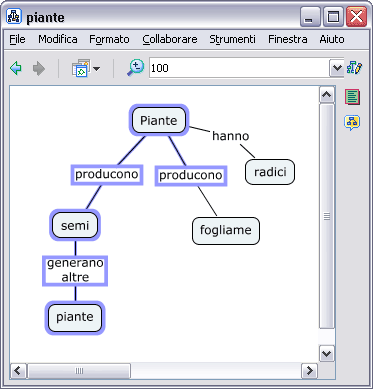
Task: Click the zoom magnifier icon
Action: click(135, 68)
